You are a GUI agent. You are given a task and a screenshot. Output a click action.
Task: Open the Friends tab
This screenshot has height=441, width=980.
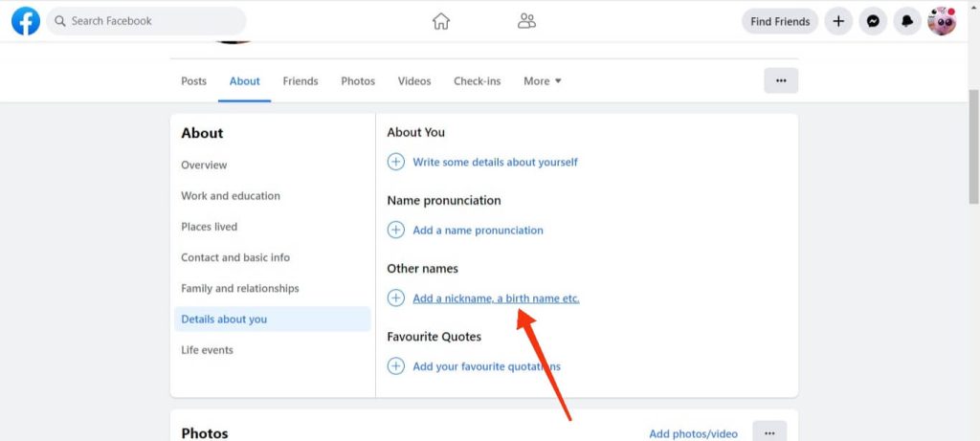300,81
